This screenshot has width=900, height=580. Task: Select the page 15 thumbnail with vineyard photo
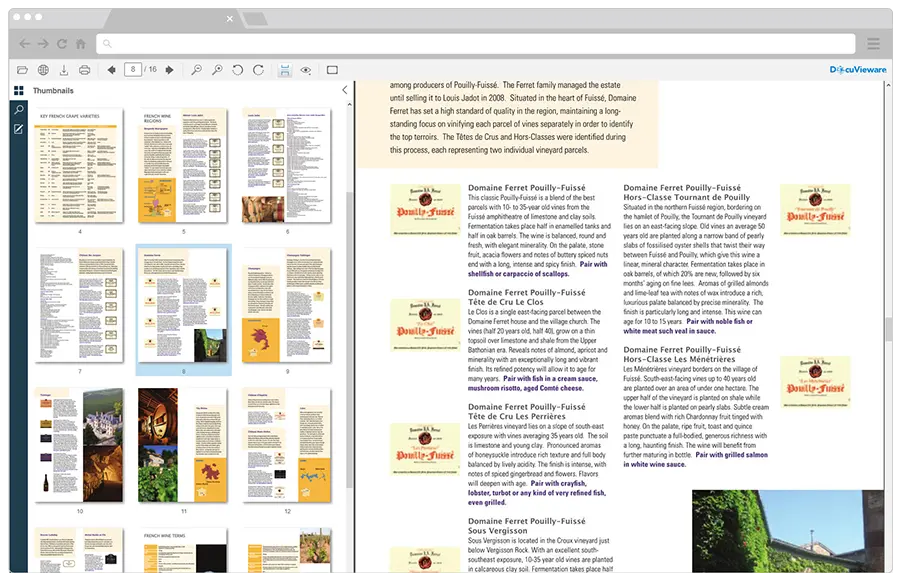[287, 550]
